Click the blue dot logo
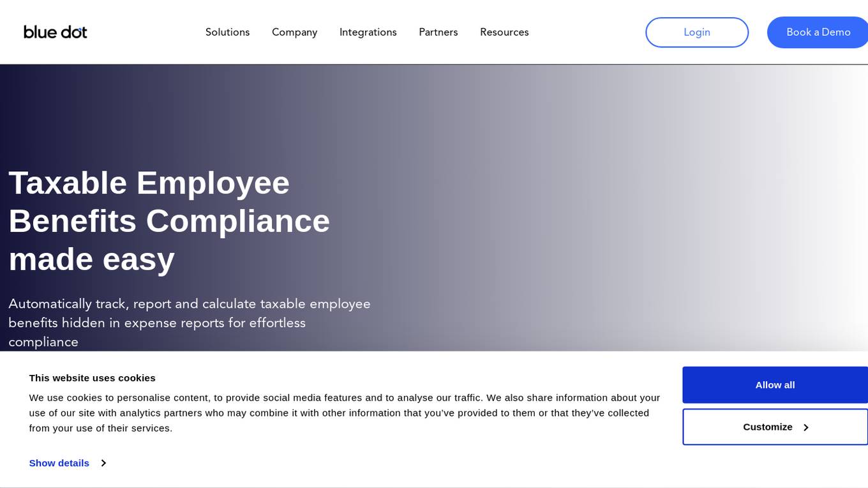The image size is (868, 488). (56, 32)
